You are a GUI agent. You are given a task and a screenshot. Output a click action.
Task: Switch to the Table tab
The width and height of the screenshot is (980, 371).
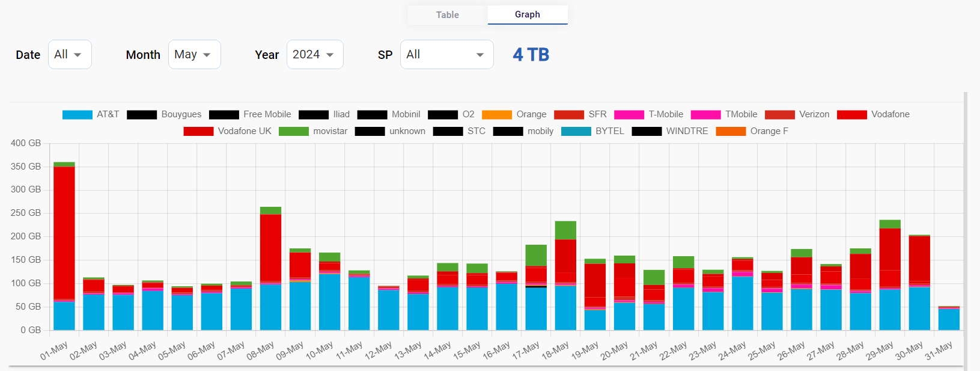pyautogui.click(x=447, y=15)
